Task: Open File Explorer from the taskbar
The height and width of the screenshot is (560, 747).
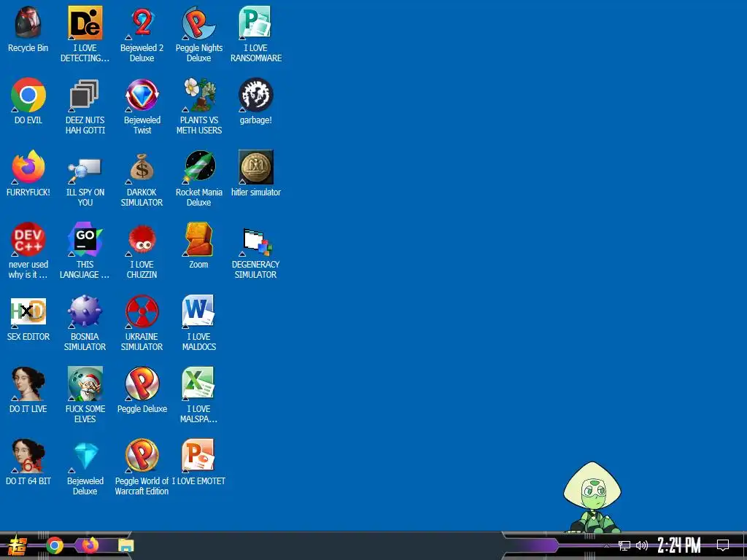Action: point(126,545)
